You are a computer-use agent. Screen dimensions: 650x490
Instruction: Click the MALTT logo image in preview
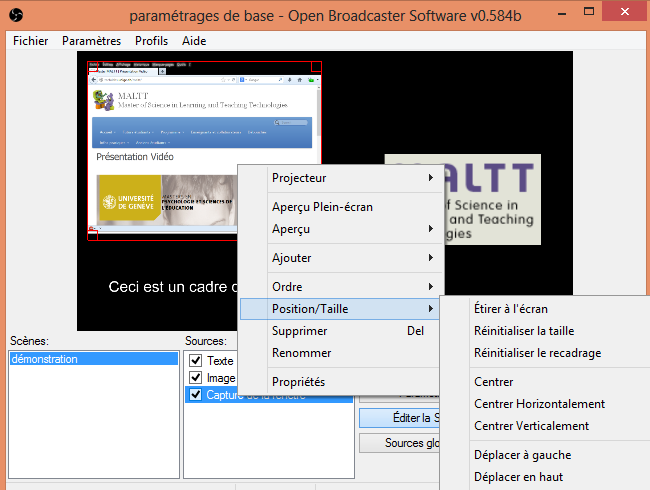point(493,200)
